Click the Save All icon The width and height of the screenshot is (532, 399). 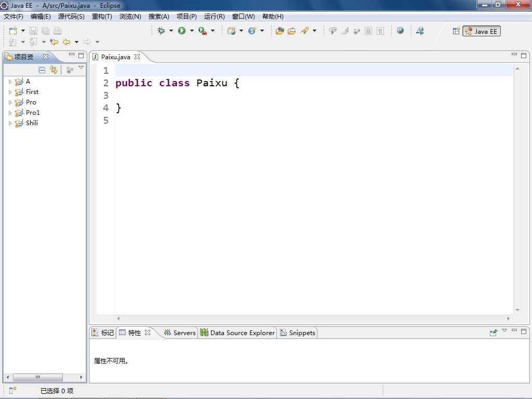[46, 31]
